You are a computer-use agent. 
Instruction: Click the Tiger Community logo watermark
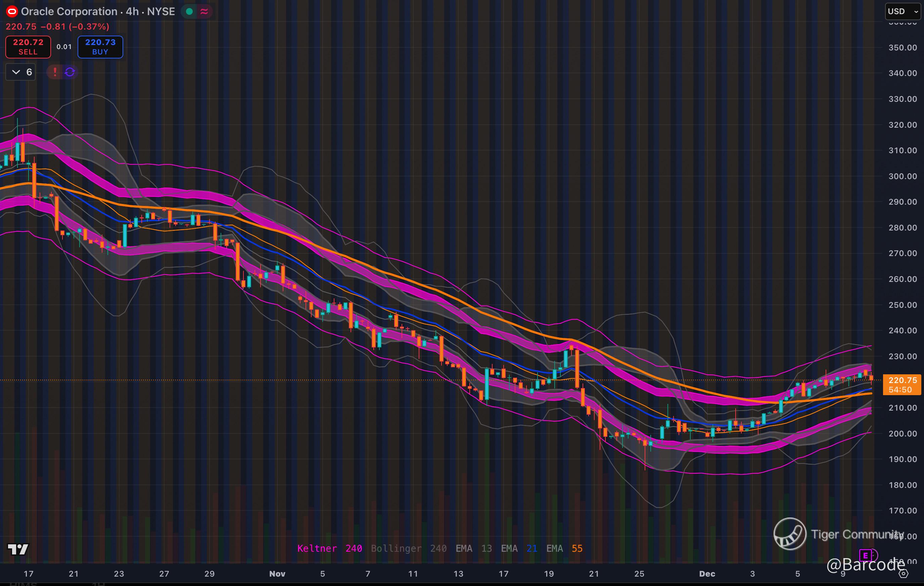[790, 534]
